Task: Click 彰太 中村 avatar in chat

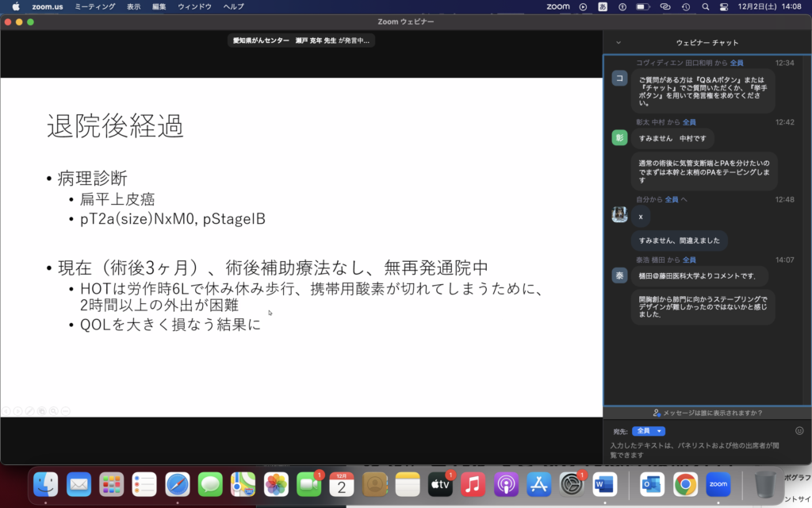Action: point(619,138)
